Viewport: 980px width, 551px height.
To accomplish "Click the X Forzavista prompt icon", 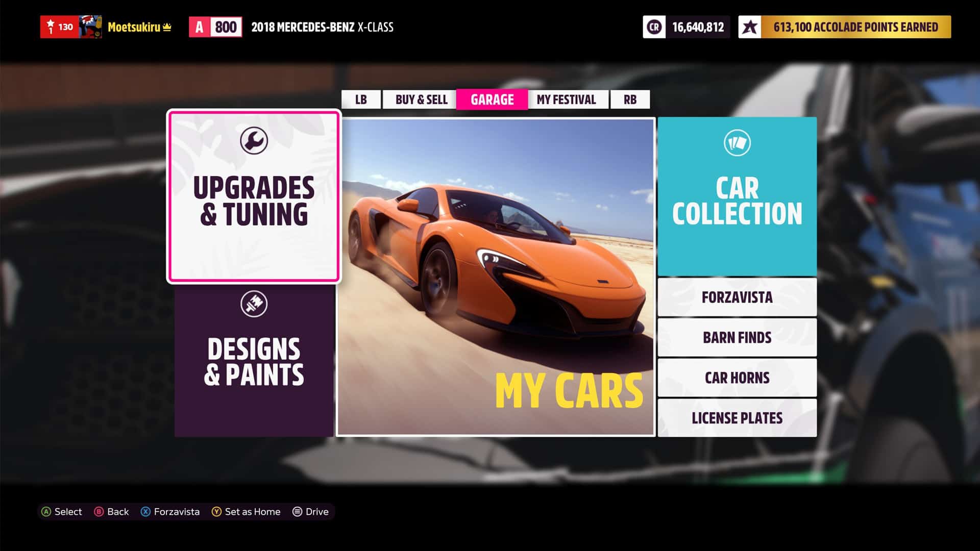I will coord(145,512).
